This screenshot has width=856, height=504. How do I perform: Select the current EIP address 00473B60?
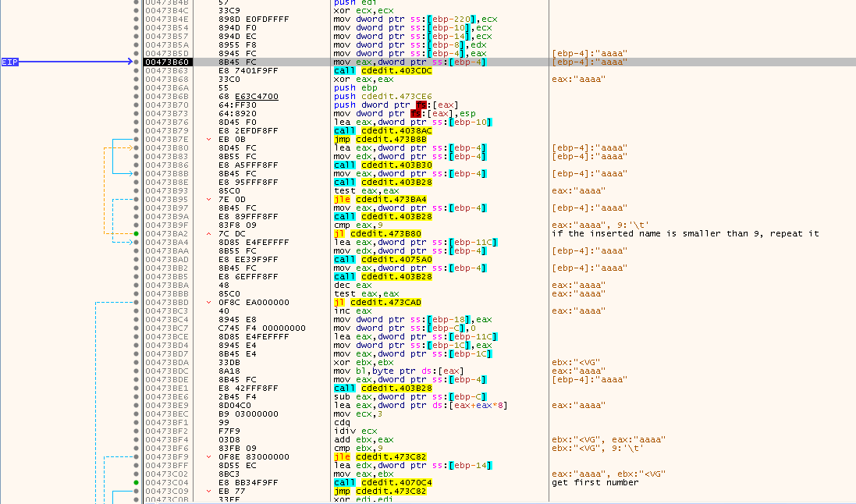pos(167,62)
